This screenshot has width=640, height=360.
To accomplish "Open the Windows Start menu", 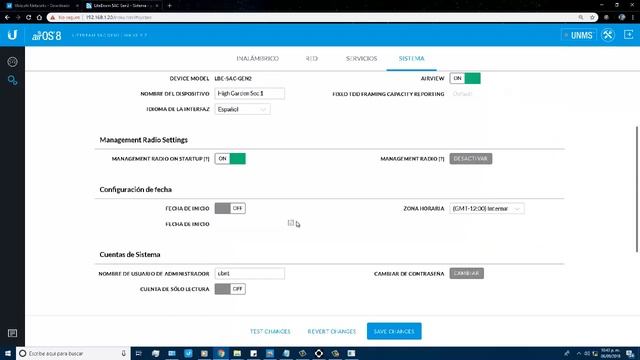I will tap(8, 353).
